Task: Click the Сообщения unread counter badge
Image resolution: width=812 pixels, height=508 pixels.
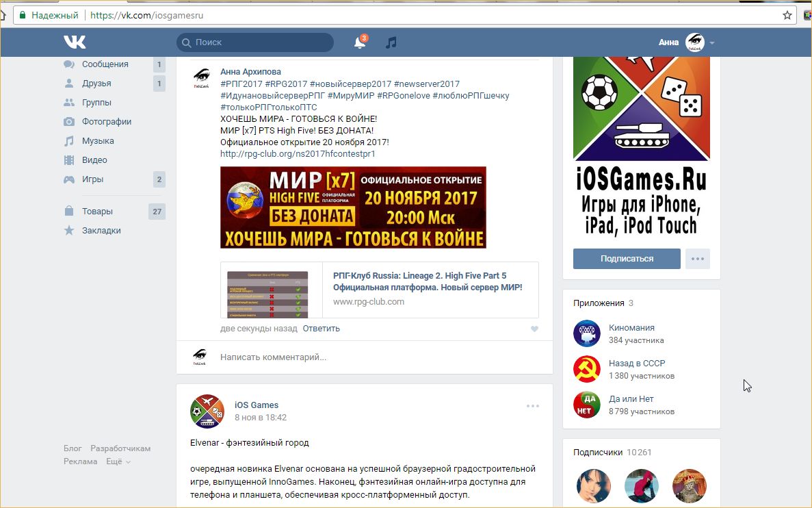Action: coord(159,64)
